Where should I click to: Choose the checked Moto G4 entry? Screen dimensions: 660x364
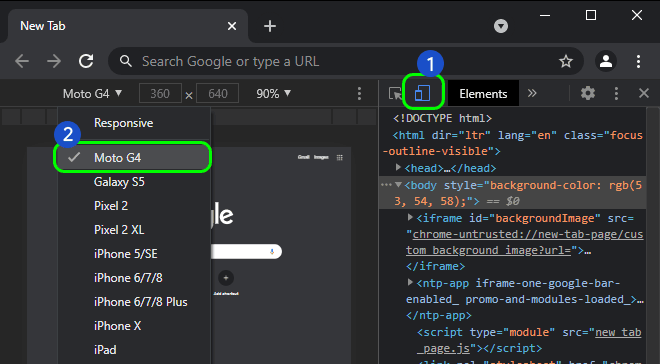pyautogui.click(x=133, y=157)
